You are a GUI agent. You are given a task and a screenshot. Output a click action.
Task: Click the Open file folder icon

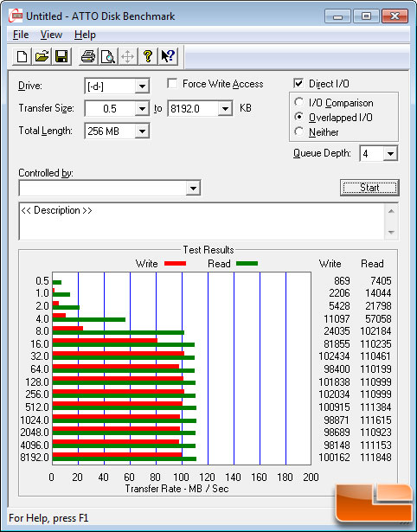click(x=42, y=56)
